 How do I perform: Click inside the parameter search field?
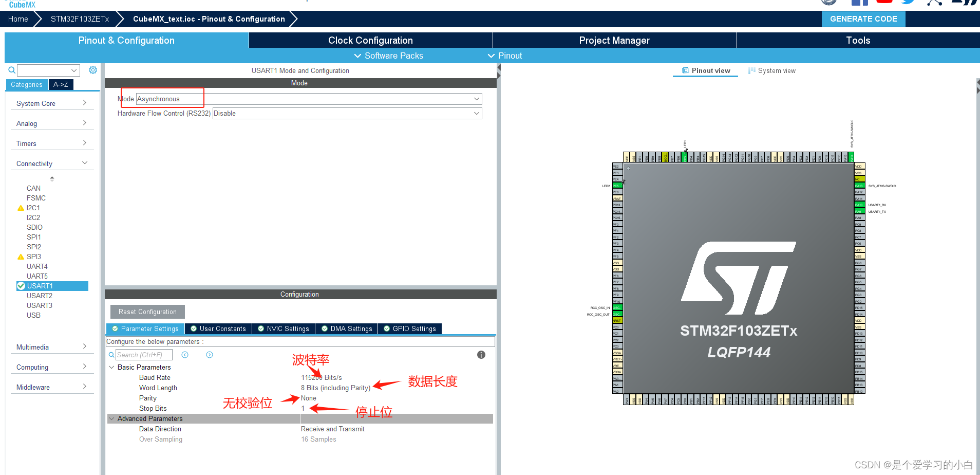[x=144, y=355]
